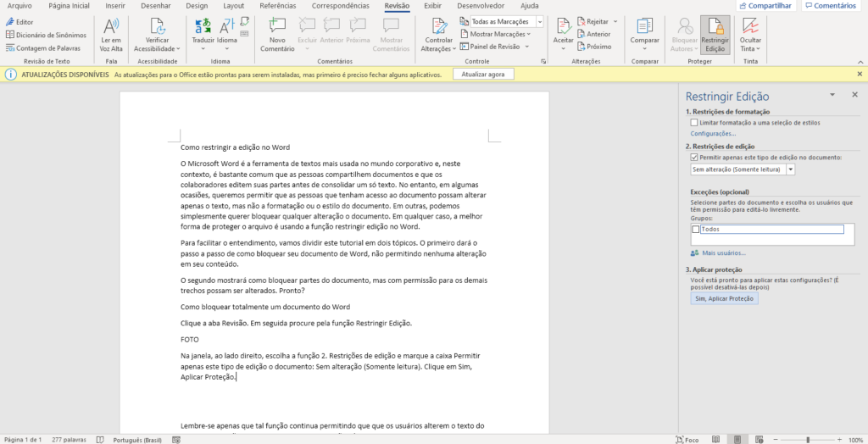Open the Comparar documents tool

coord(644,35)
